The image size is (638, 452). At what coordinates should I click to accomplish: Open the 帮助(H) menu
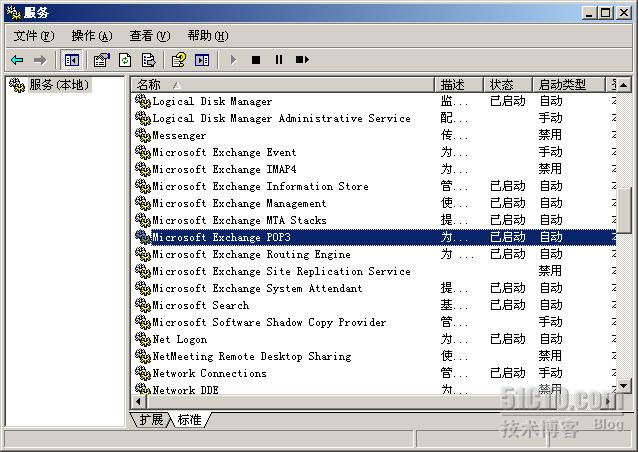coord(208,36)
